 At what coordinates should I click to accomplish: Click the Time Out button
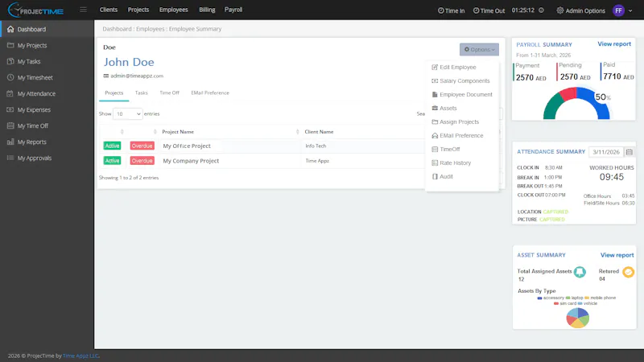[489, 10]
